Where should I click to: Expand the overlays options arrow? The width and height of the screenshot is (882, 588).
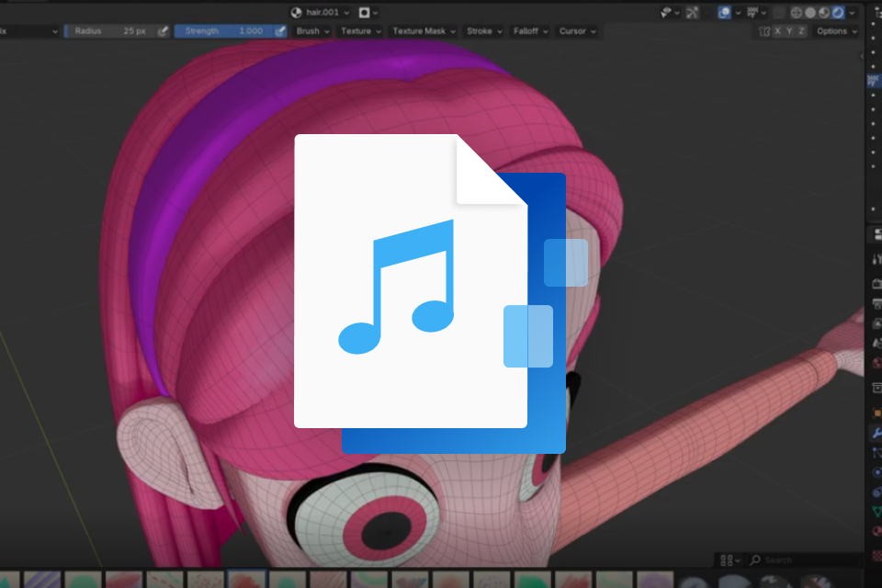pyautogui.click(x=738, y=12)
